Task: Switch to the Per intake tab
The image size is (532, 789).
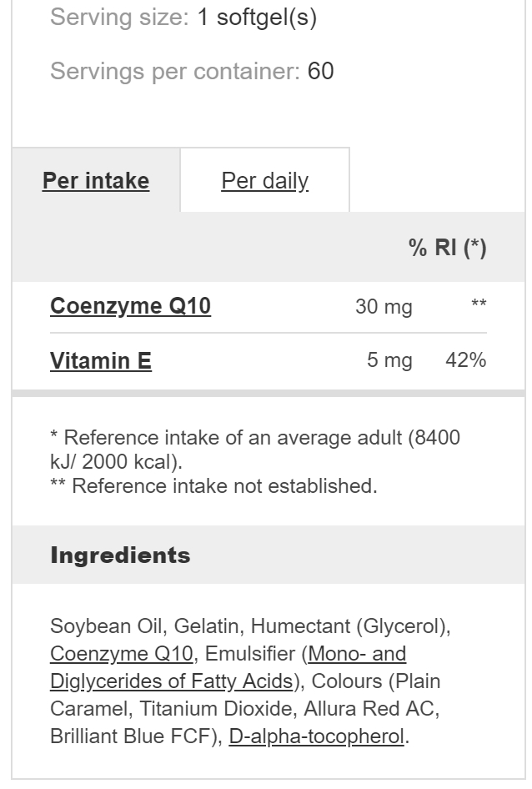Action: pyautogui.click(x=96, y=180)
